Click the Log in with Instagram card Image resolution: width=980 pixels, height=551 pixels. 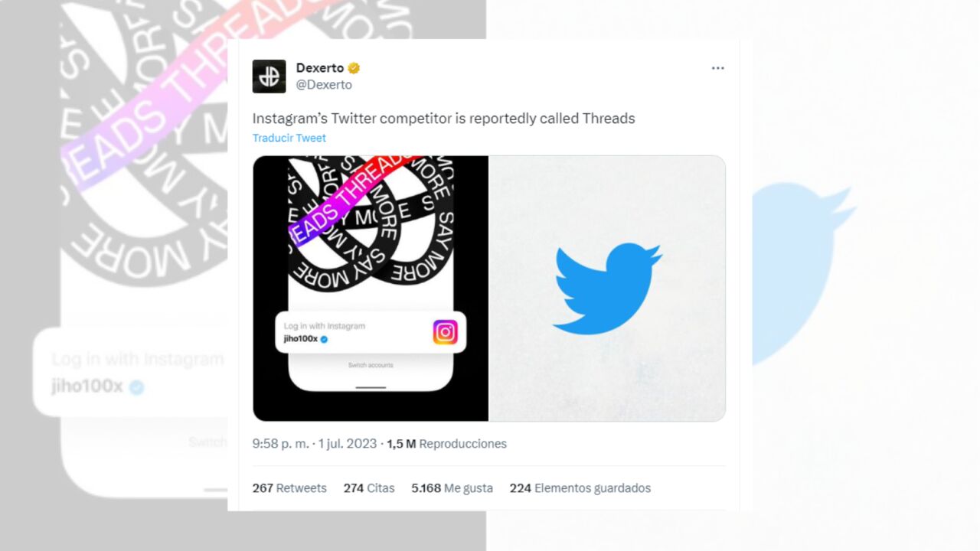point(370,331)
